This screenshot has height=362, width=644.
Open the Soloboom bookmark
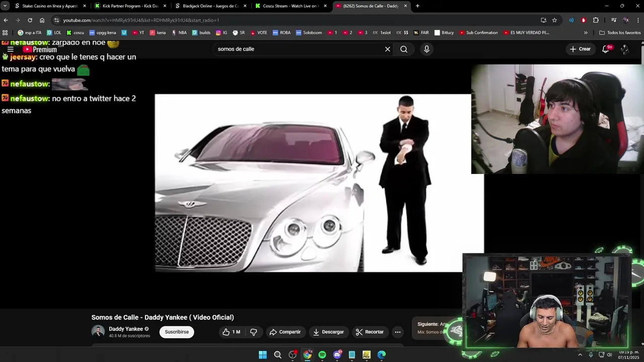click(x=309, y=33)
